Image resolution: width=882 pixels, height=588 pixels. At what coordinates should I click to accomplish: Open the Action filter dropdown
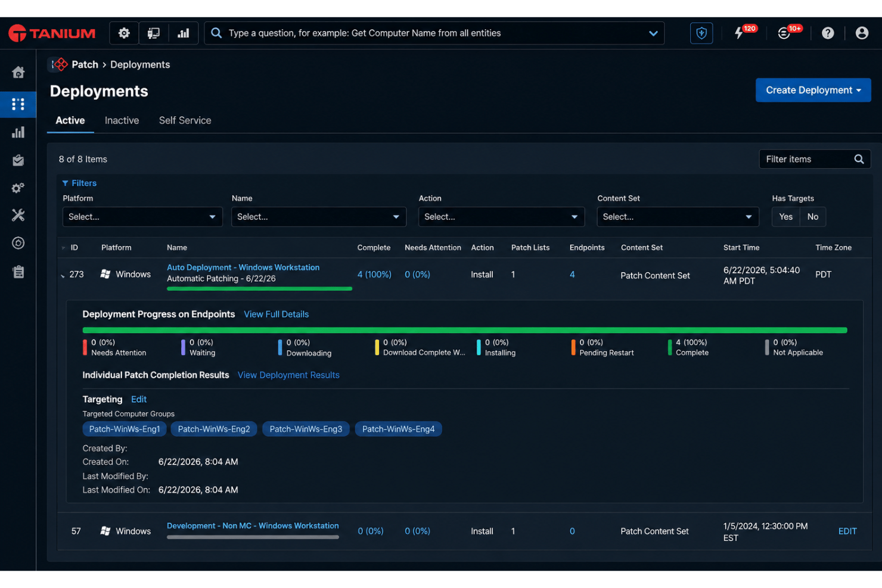[x=501, y=217]
